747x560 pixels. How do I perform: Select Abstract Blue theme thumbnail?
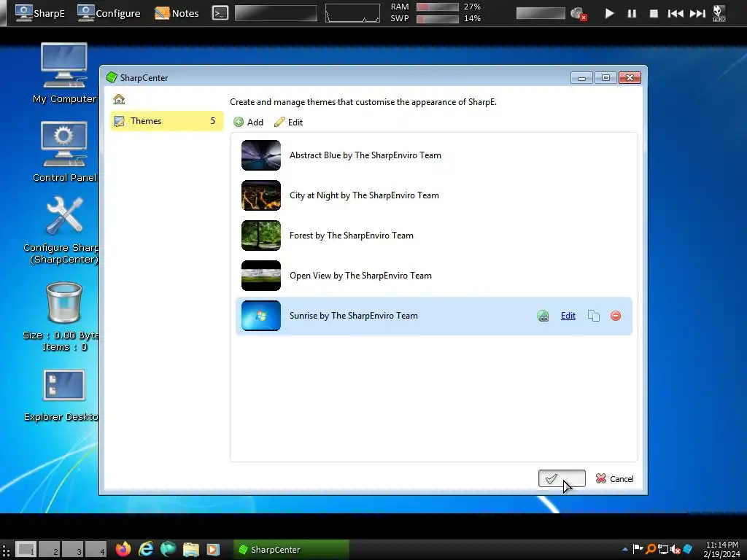[261, 155]
